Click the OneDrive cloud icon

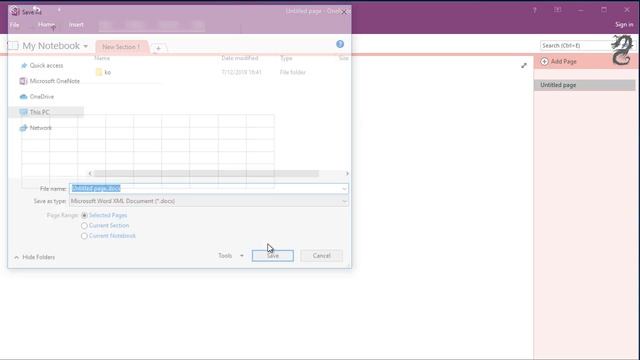23,96
